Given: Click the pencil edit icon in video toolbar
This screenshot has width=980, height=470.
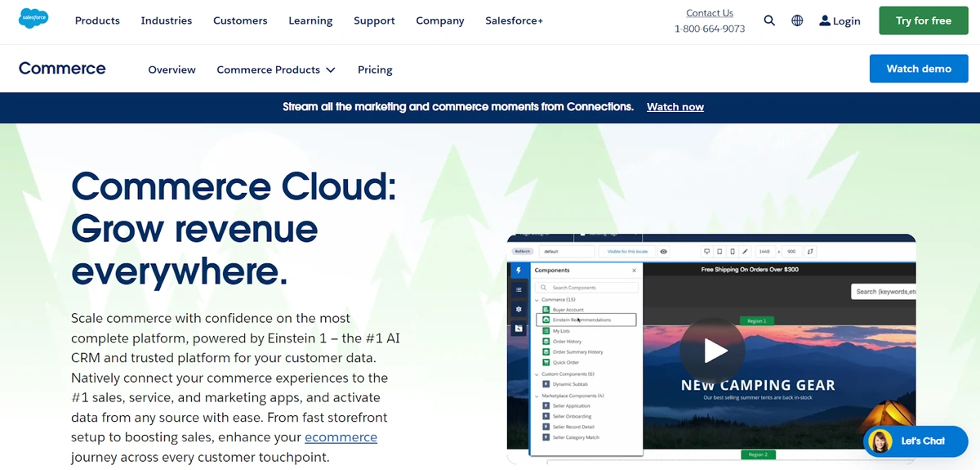Looking at the screenshot, I should (746, 252).
